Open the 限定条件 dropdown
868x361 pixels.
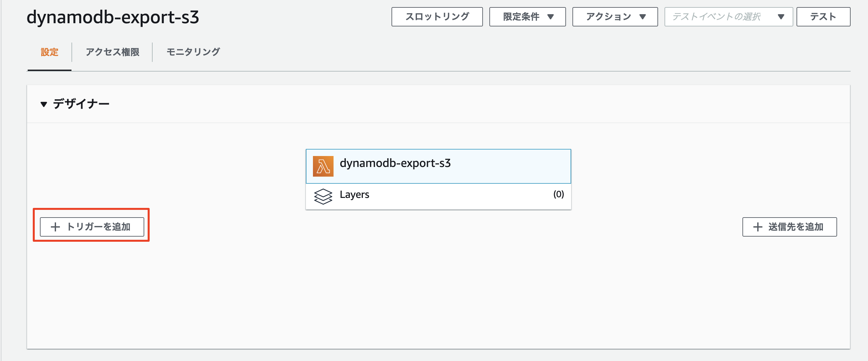point(527,16)
